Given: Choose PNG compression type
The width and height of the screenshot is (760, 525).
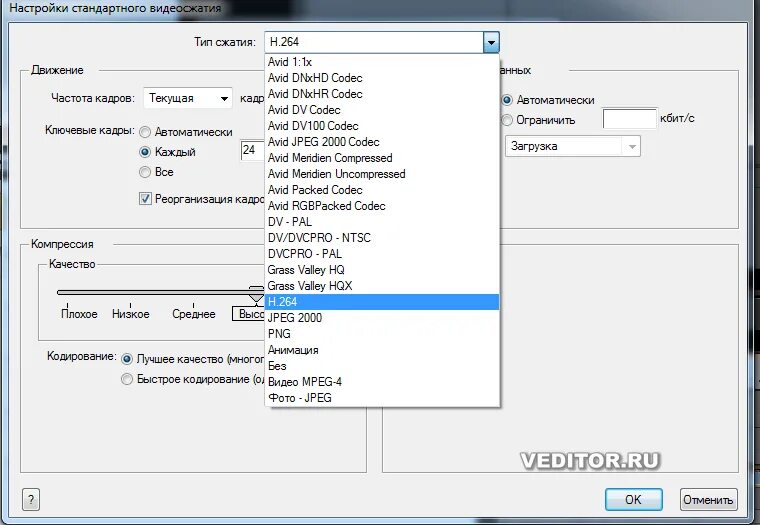Looking at the screenshot, I should [382, 334].
